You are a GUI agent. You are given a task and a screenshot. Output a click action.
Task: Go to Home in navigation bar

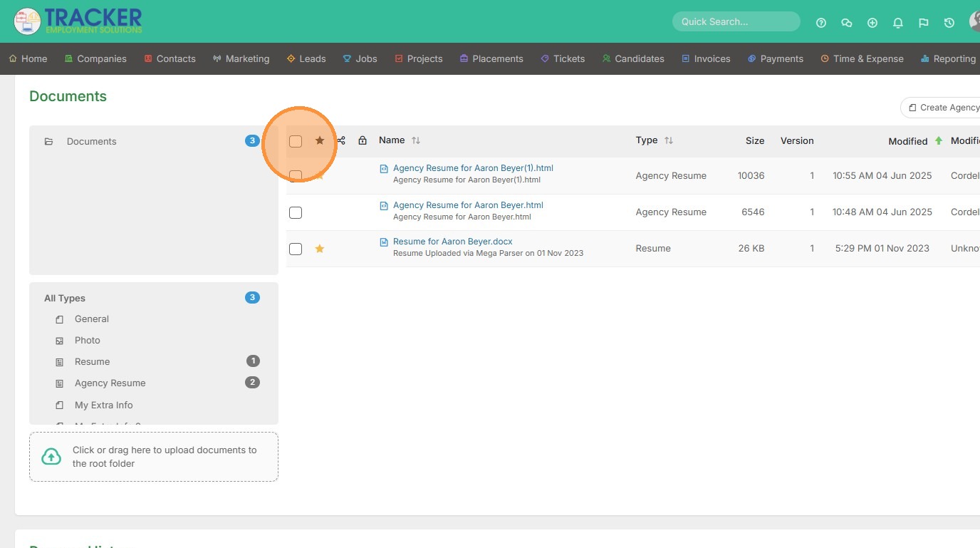pos(28,58)
